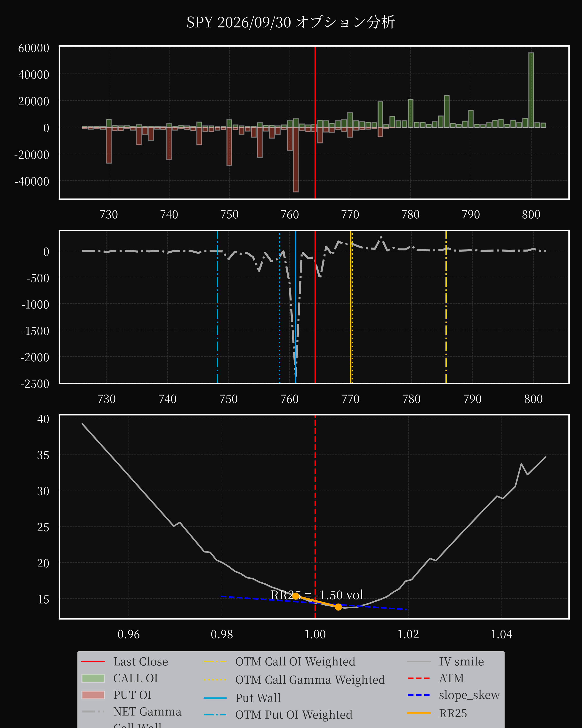Select the "Last Close" legend label
Image resolution: width=582 pixels, height=728 pixels.
(x=140, y=662)
